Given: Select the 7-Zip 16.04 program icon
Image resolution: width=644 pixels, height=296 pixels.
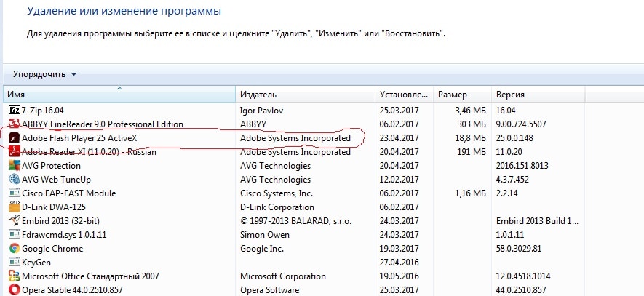Looking at the screenshot, I should click(15, 110).
